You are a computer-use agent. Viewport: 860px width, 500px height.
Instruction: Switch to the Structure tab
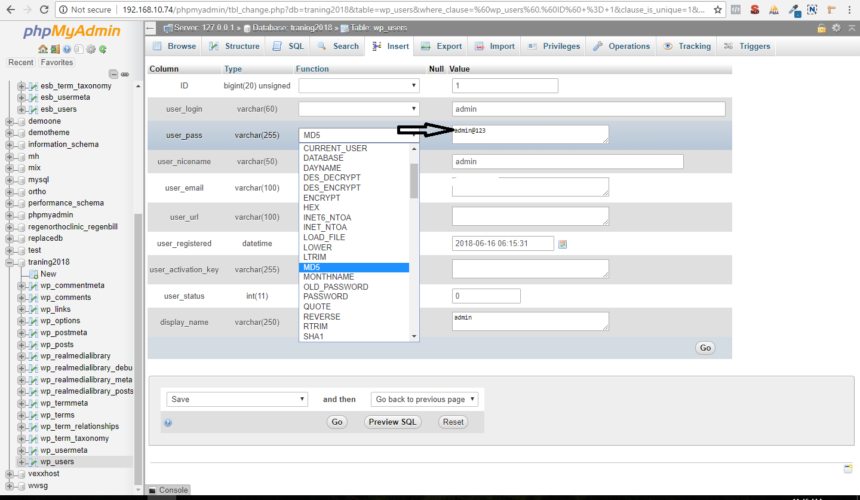coord(234,46)
